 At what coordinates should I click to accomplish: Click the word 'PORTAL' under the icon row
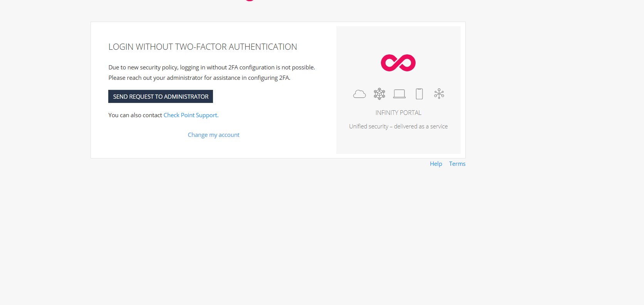point(411,113)
